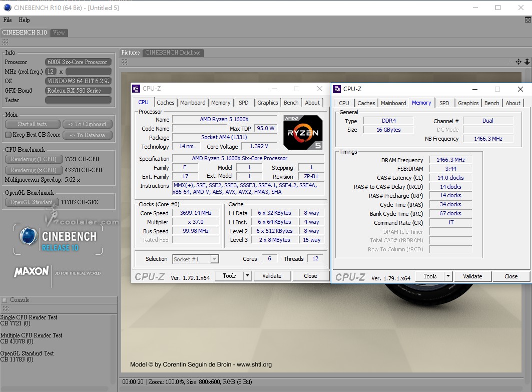Open About tab in left CPU-Z window
Image resolution: width=532 pixels, height=392 pixels.
pos(312,103)
